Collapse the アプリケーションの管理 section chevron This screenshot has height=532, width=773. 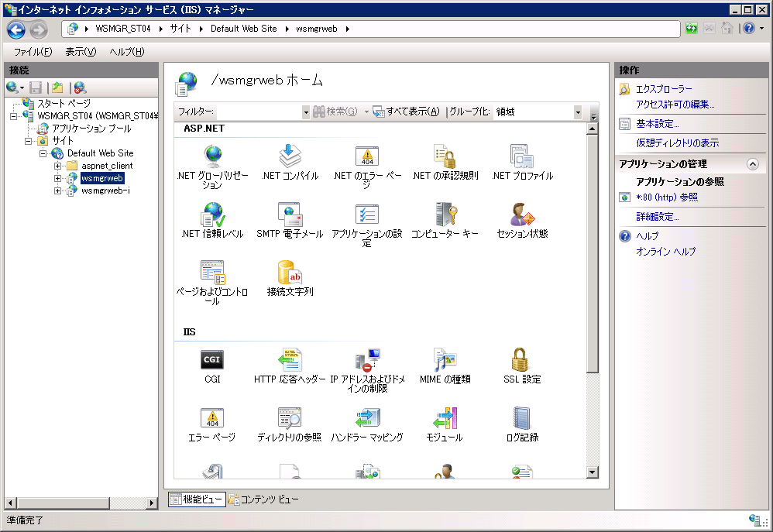pyautogui.click(x=751, y=164)
